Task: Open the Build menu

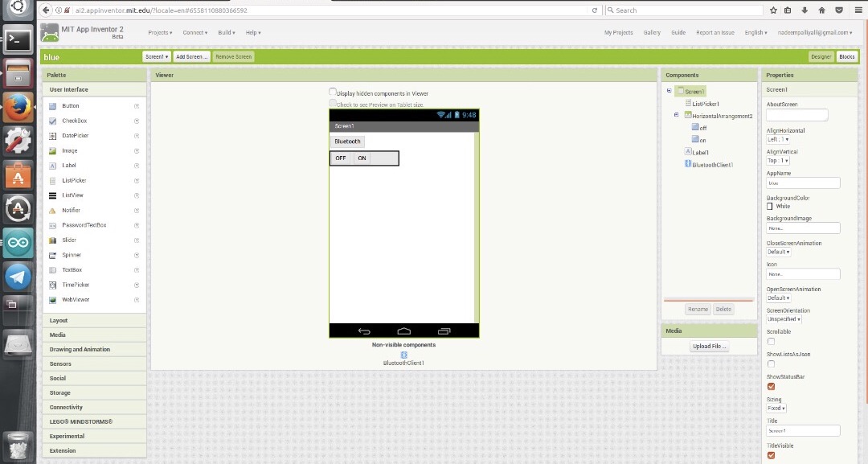Action: (x=227, y=33)
